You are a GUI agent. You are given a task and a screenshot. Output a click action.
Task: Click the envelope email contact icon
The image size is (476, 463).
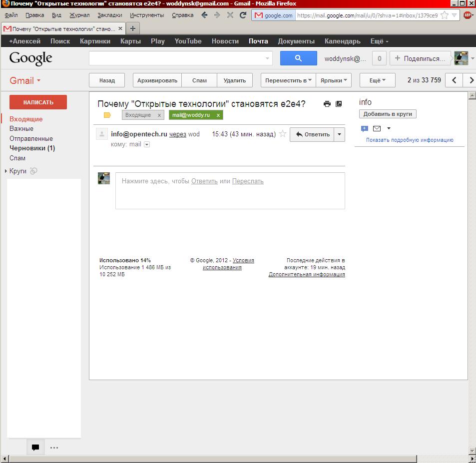point(377,128)
